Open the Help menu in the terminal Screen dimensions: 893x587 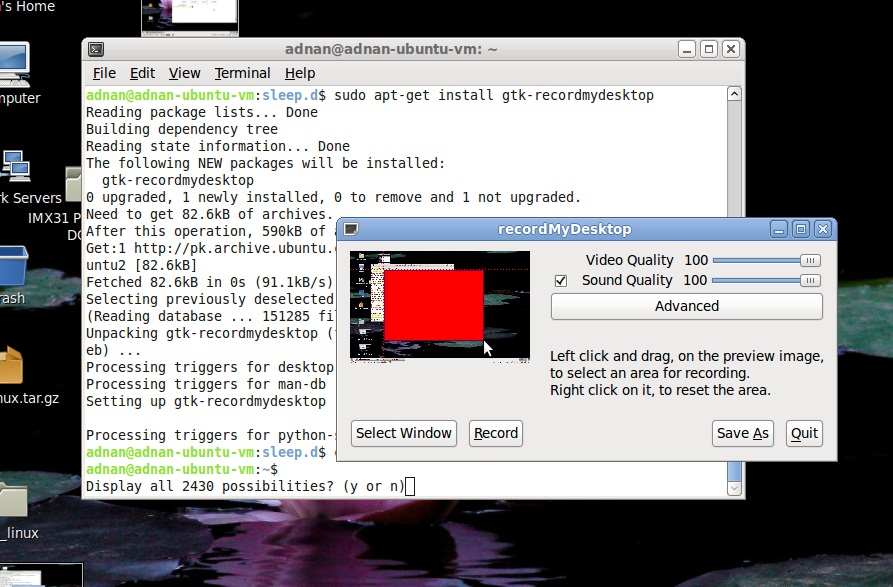(300, 73)
